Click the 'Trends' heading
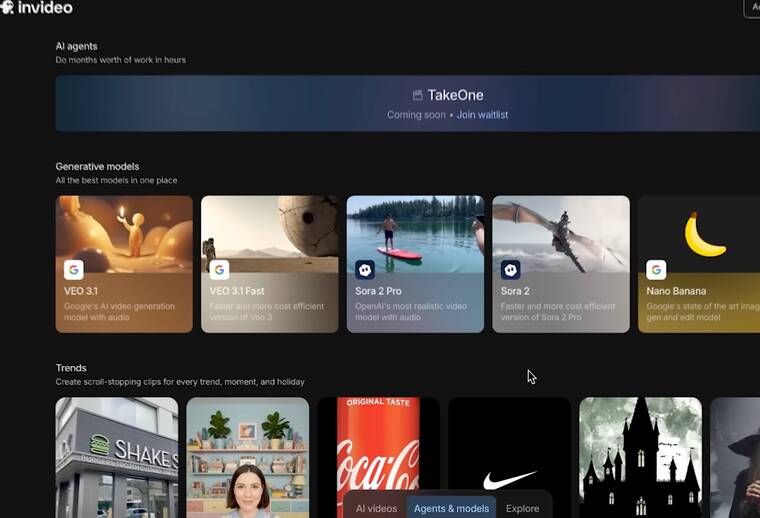The image size is (760, 518). 71,368
